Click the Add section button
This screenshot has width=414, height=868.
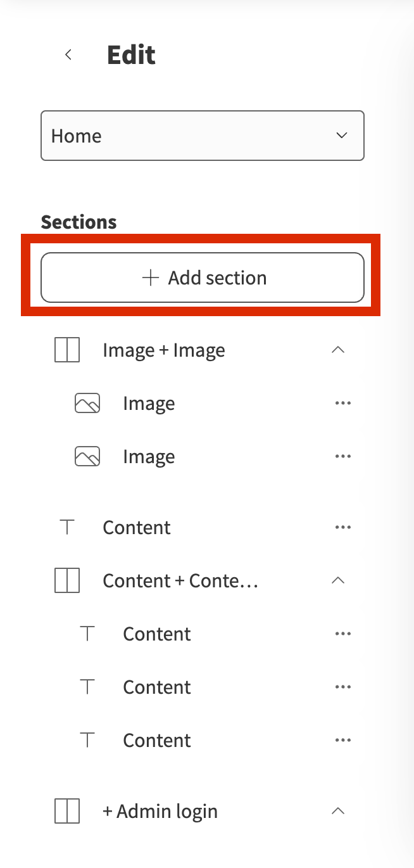point(203,278)
